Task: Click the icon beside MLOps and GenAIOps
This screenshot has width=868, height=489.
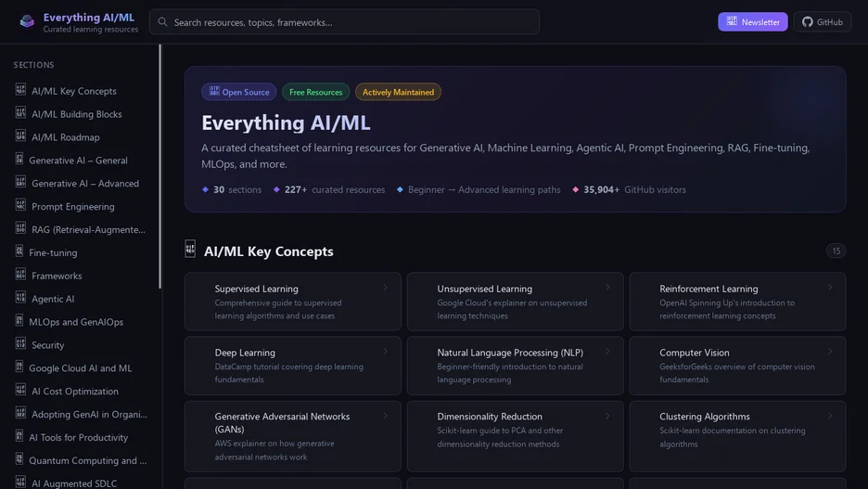Action: (x=19, y=320)
